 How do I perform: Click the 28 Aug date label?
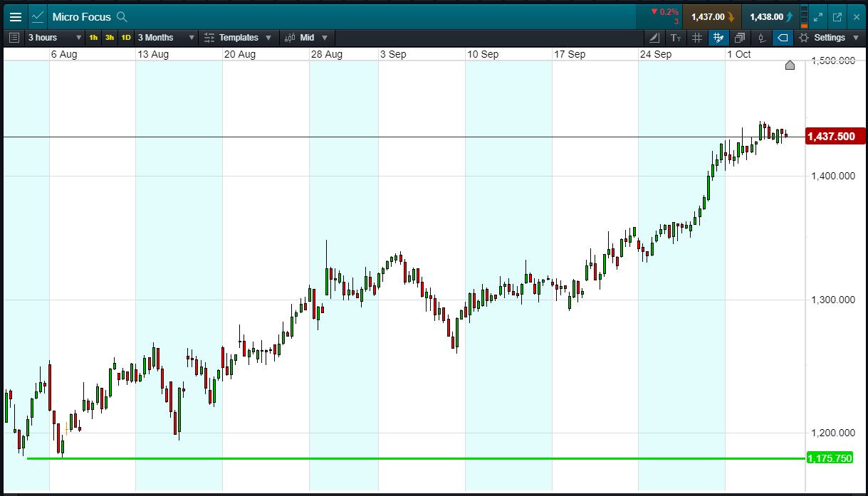click(x=327, y=54)
